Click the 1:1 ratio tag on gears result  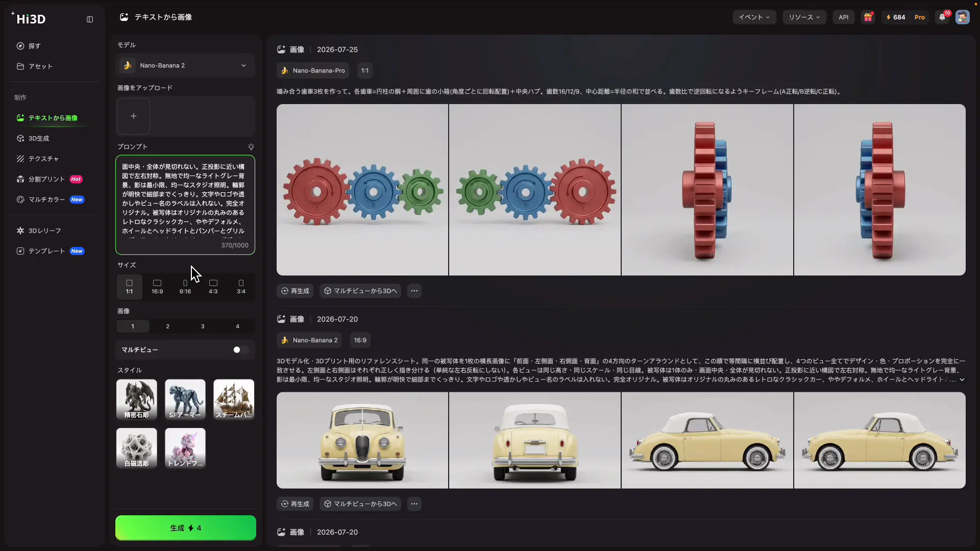pos(365,71)
